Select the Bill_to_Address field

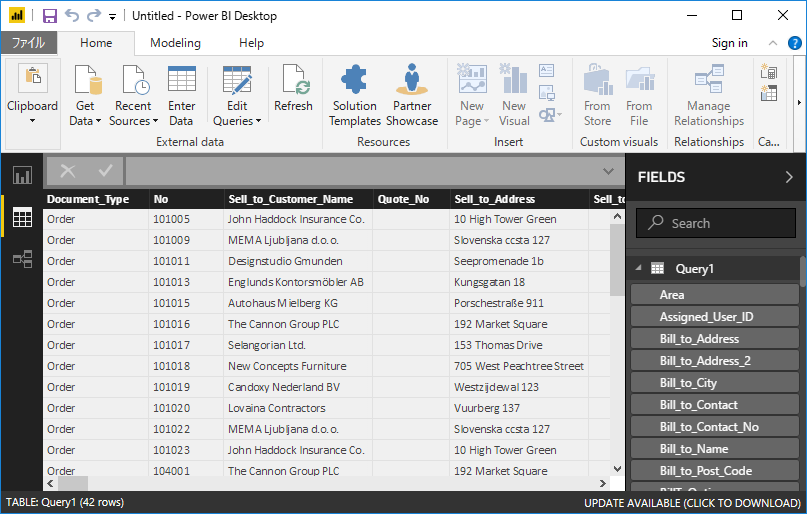point(714,339)
